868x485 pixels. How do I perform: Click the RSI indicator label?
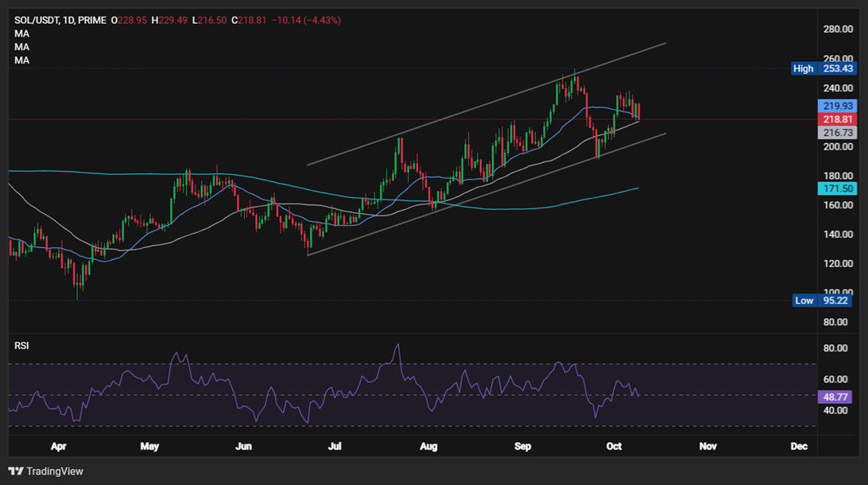pos(21,345)
